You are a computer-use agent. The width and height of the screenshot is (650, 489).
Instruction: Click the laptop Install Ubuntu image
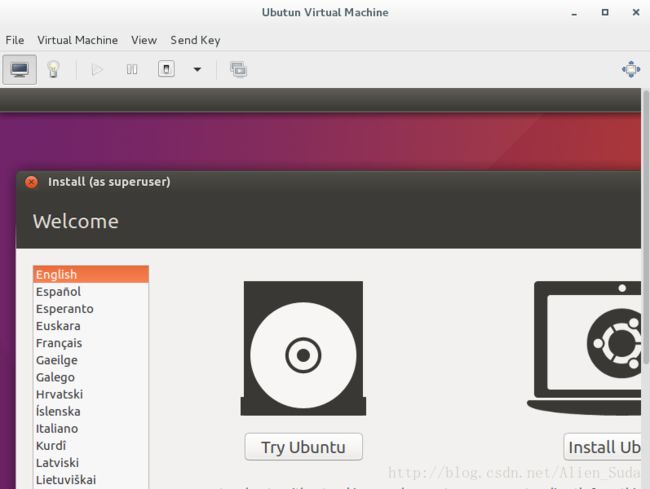[584, 349]
